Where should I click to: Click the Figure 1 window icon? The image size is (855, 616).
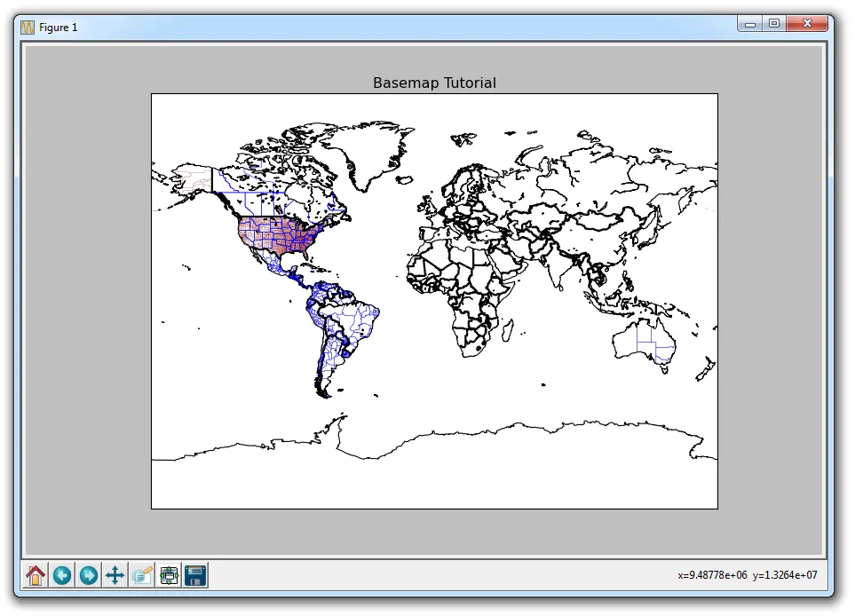tap(28, 28)
